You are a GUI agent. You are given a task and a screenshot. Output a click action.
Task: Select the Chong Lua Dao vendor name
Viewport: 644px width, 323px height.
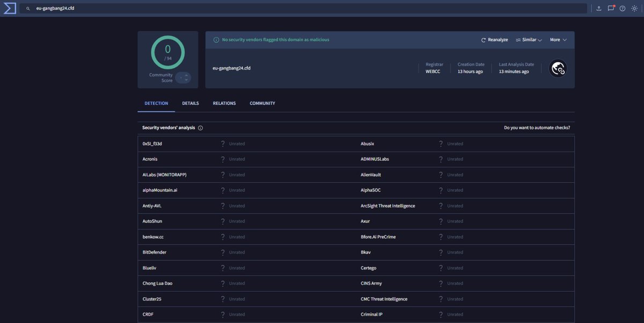coord(157,283)
